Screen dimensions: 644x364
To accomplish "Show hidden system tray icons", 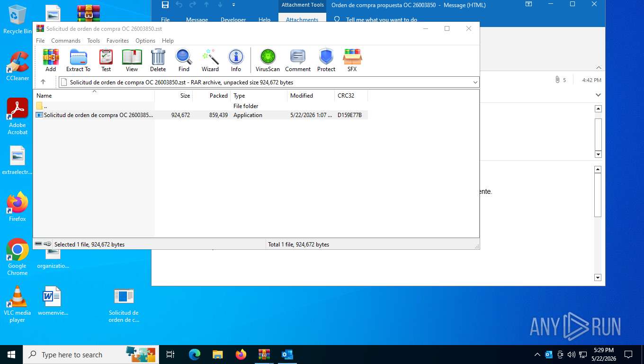I will pos(537,355).
